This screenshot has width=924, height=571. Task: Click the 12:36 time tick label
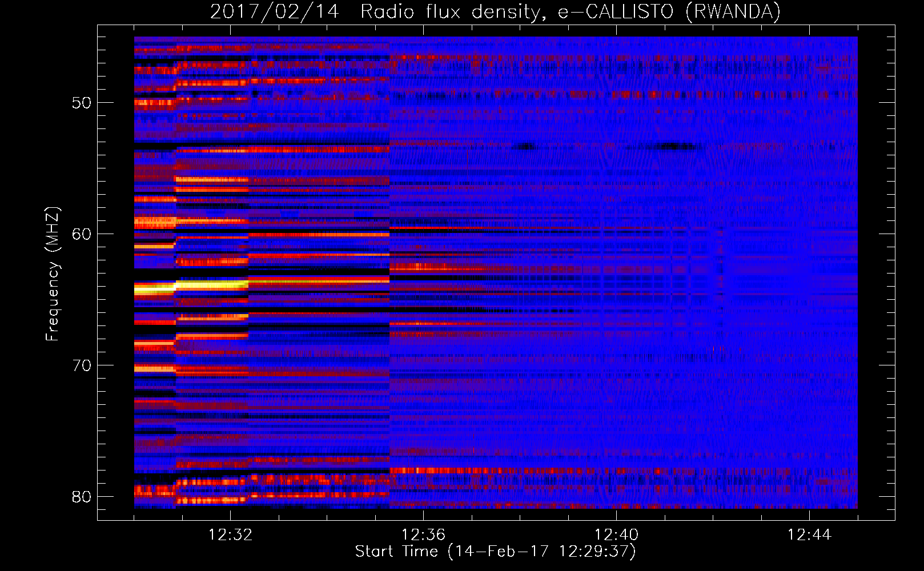(423, 535)
